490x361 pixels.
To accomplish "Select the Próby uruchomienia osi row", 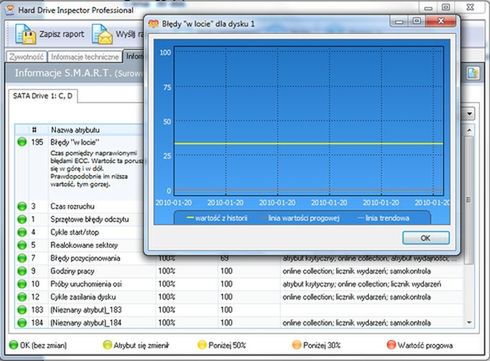I will click(x=239, y=284).
